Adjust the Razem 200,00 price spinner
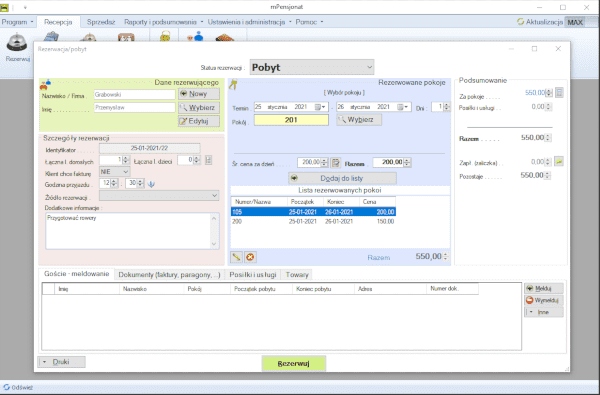The height and width of the screenshot is (395, 600). tap(407, 163)
